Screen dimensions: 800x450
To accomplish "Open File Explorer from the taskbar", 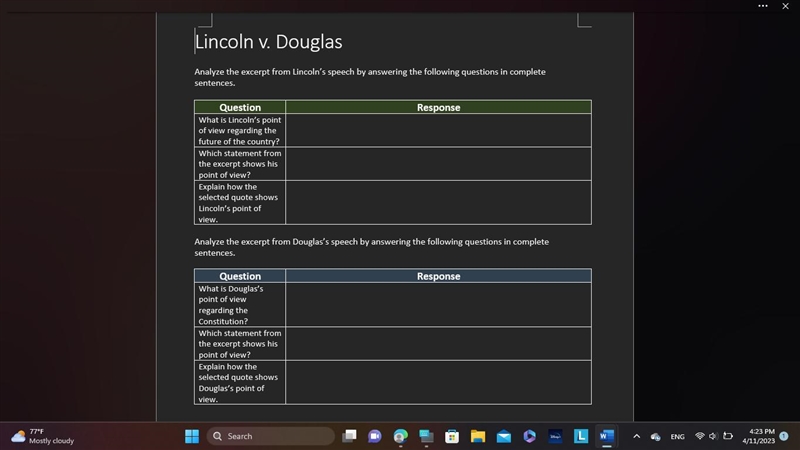I will (478, 436).
